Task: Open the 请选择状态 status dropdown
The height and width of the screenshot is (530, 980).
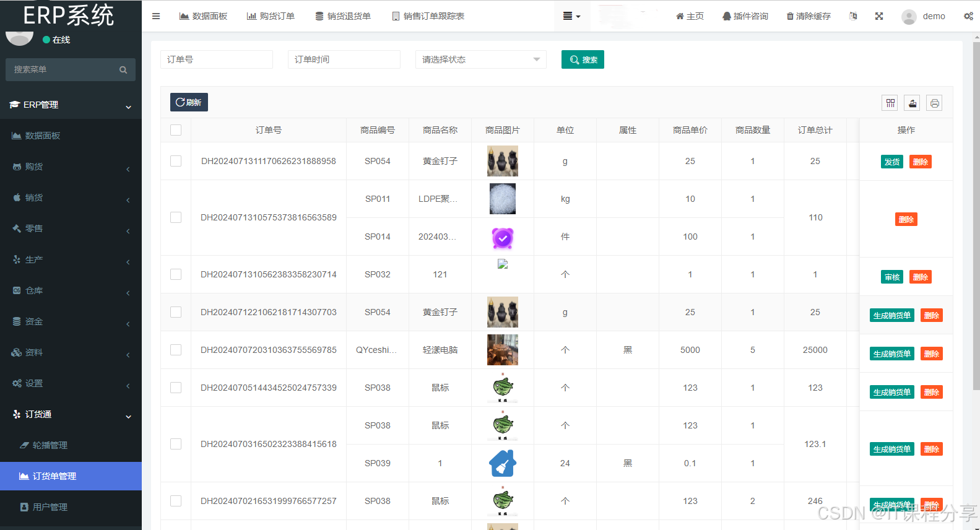Action: [x=480, y=59]
